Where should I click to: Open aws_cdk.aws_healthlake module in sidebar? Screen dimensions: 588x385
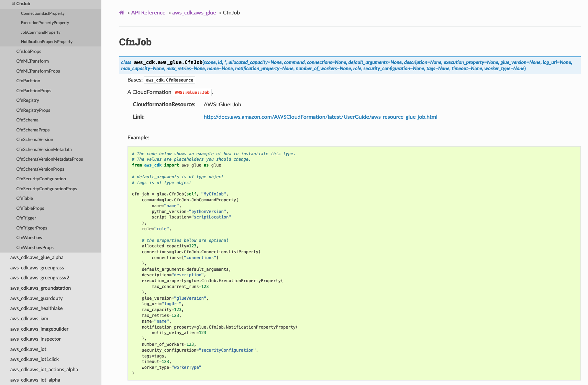[36, 308]
